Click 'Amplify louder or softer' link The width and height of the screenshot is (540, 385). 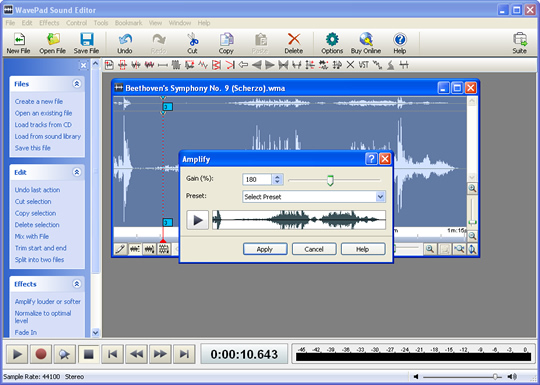(x=48, y=301)
